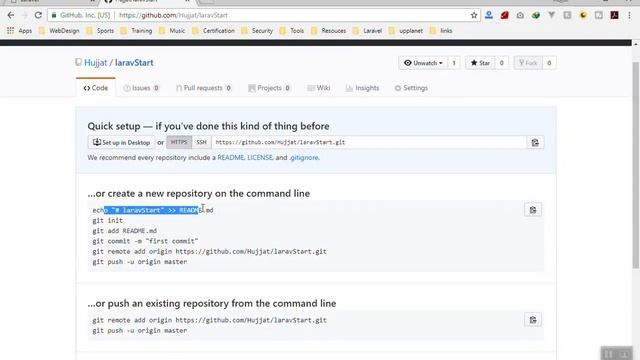Click into the repository clone URL field

(369, 142)
